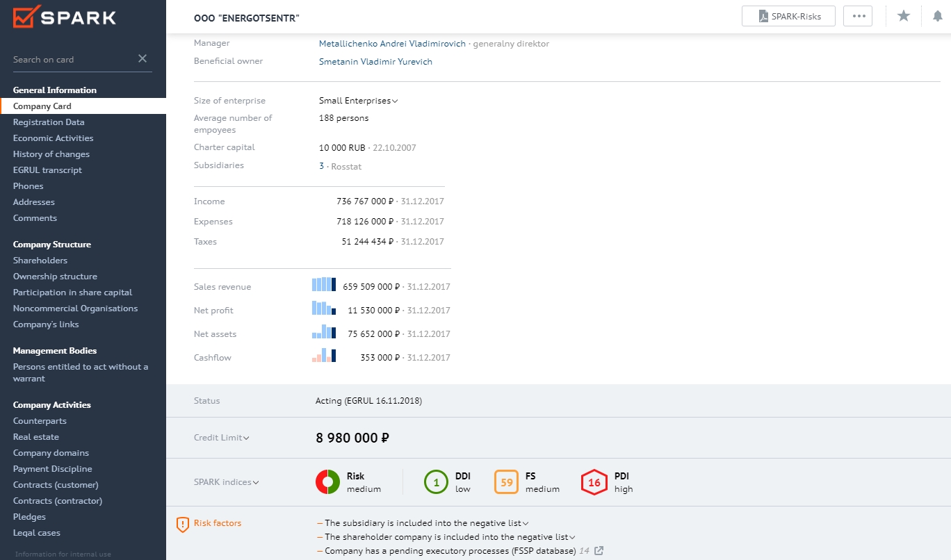Expand shareholder company negative list risk factor

(450, 537)
